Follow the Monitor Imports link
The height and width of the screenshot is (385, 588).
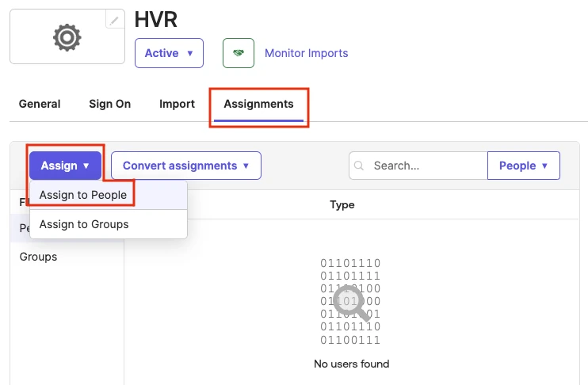pos(306,53)
